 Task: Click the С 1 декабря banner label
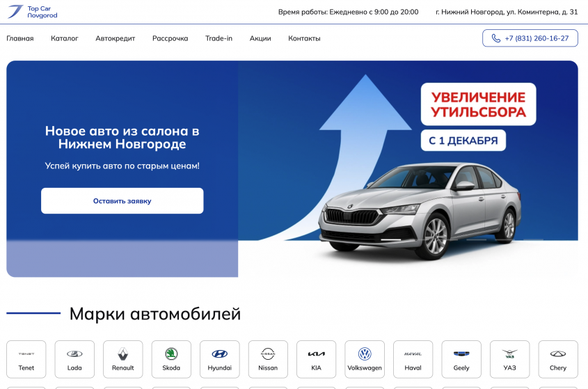point(463,141)
